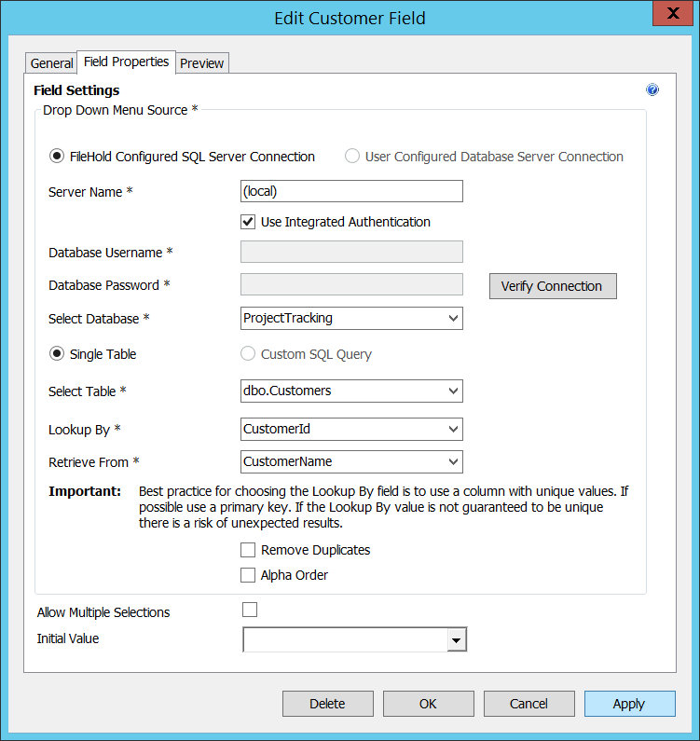Uncheck Use Integrated Authentication

tap(248, 222)
